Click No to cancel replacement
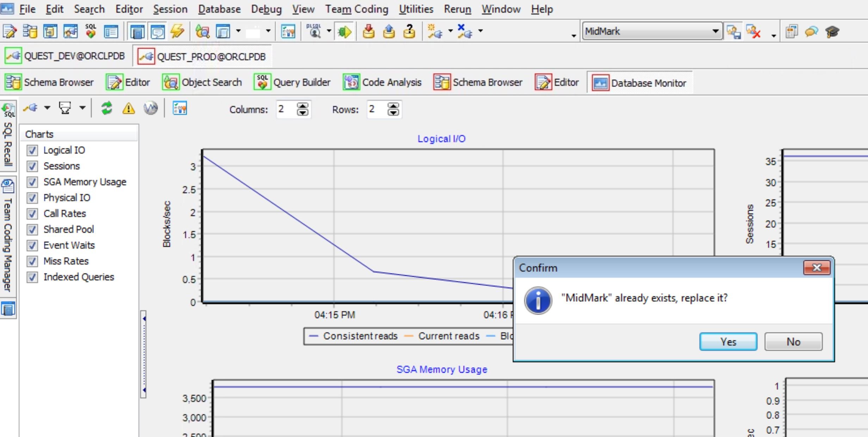Image resolution: width=868 pixels, height=437 pixels. [792, 342]
